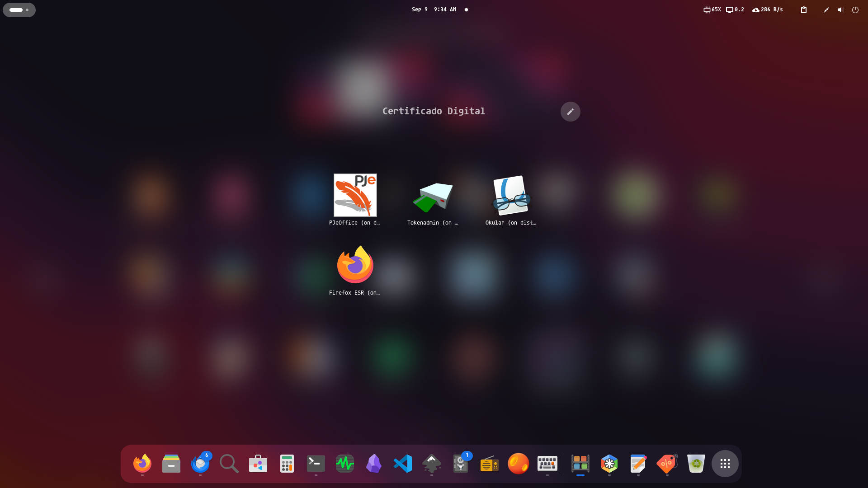The width and height of the screenshot is (868, 488).
Task: Open Obsidian from the dock
Action: (x=373, y=464)
